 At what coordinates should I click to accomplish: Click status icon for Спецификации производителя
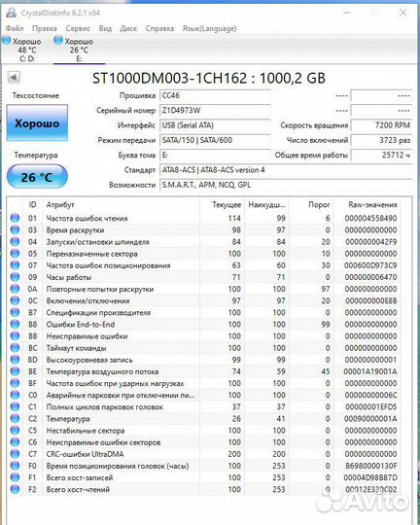click(16, 312)
